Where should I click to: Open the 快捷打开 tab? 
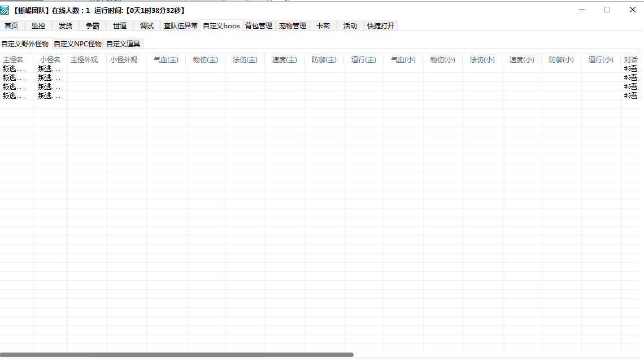381,26
